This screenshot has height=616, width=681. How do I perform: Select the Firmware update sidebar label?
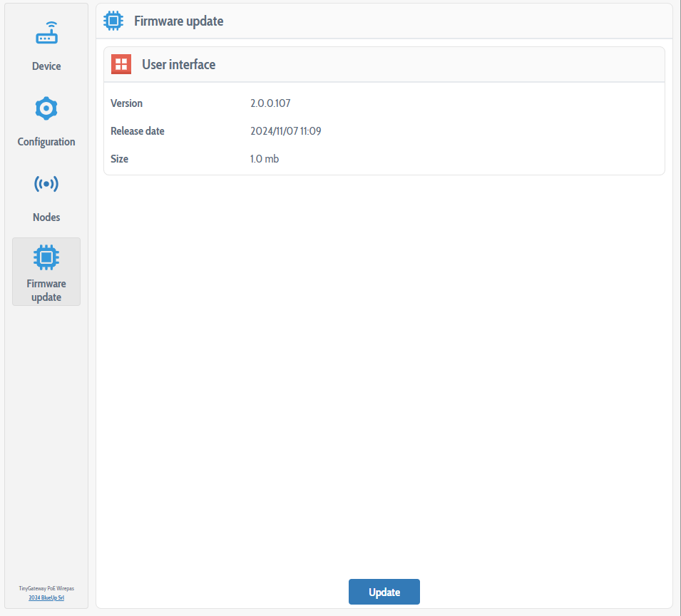46,290
